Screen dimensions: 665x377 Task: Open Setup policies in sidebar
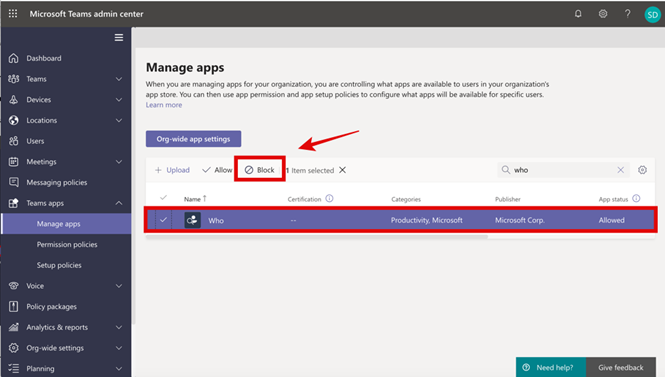[59, 265]
